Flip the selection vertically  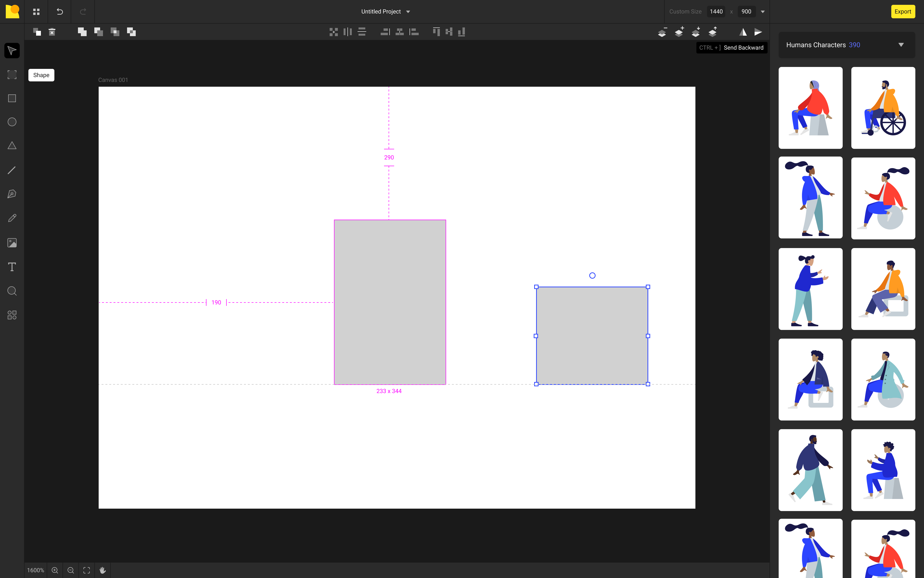[758, 32]
